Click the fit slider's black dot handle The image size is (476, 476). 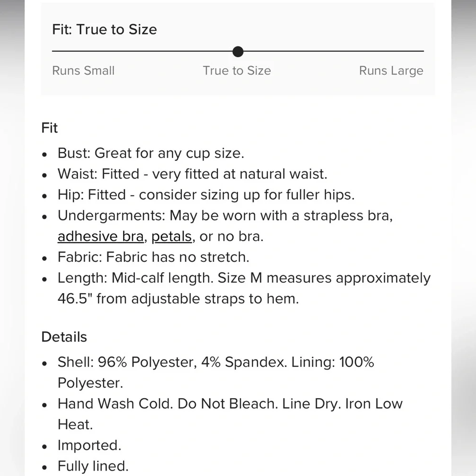tap(238, 51)
